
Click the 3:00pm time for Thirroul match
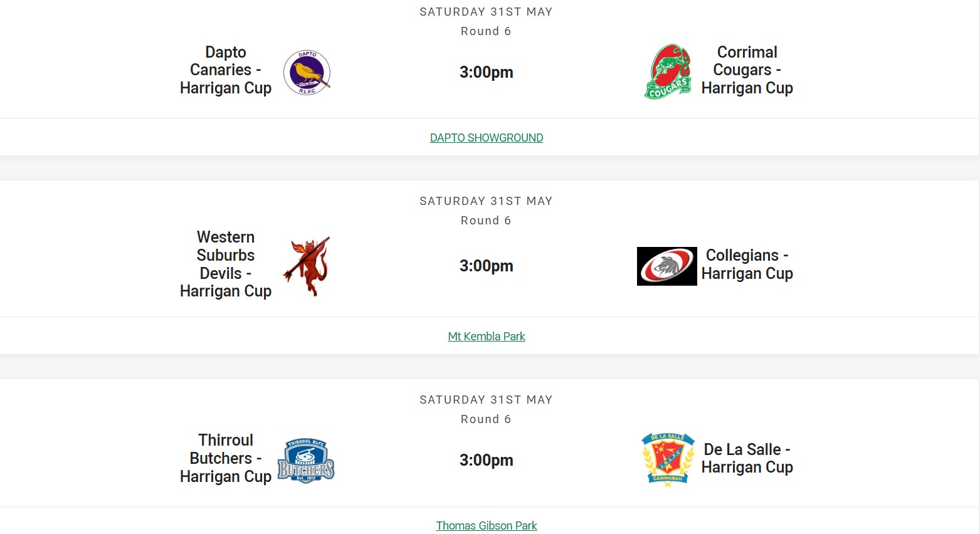click(x=487, y=461)
